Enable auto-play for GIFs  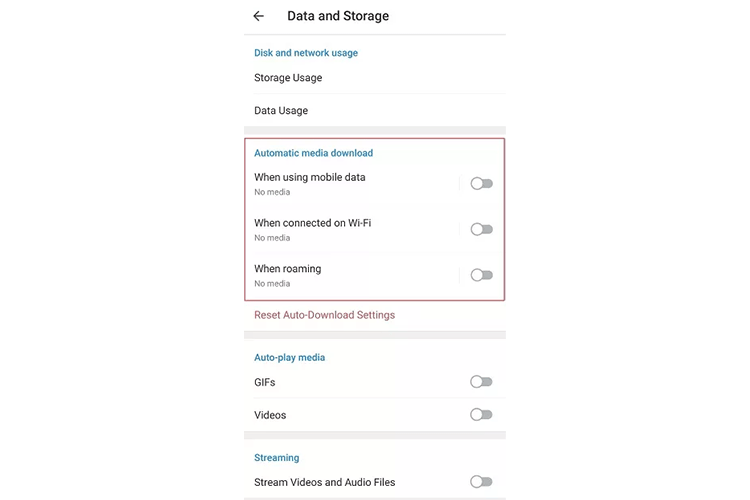pos(481,382)
